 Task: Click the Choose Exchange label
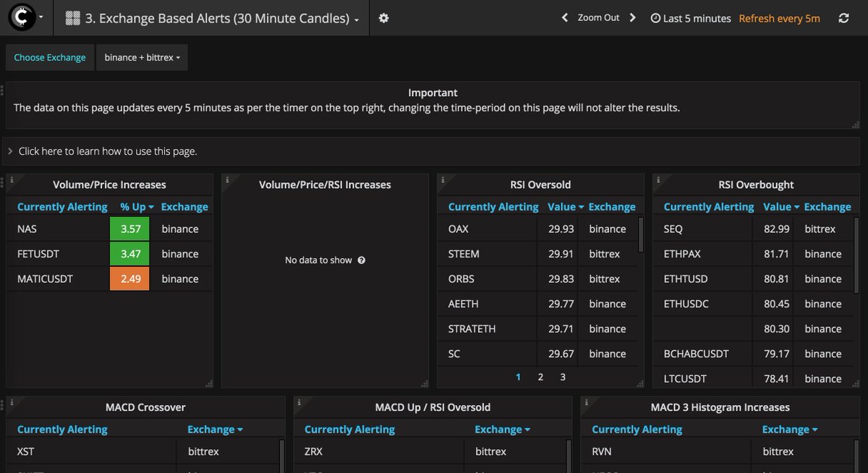click(49, 57)
